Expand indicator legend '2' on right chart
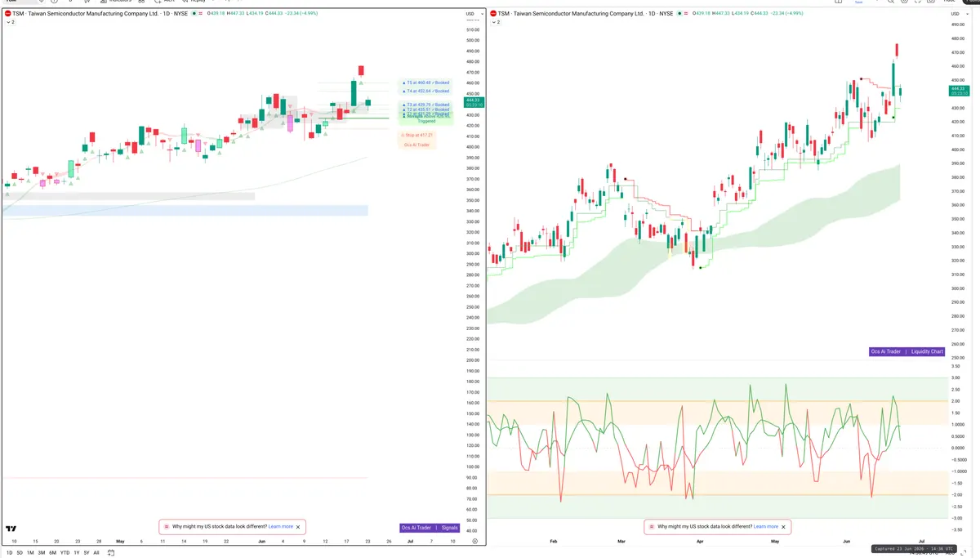Screen dimensions: 980x558 [x=496, y=23]
